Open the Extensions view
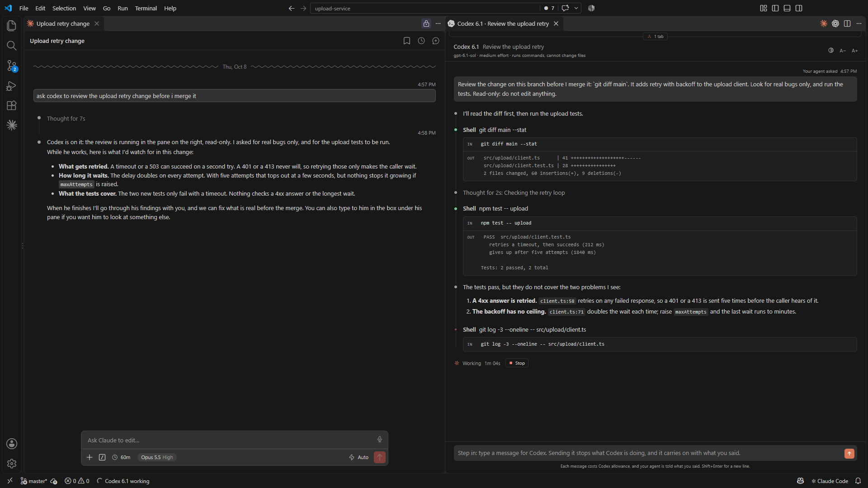868x488 pixels. tap(12, 105)
